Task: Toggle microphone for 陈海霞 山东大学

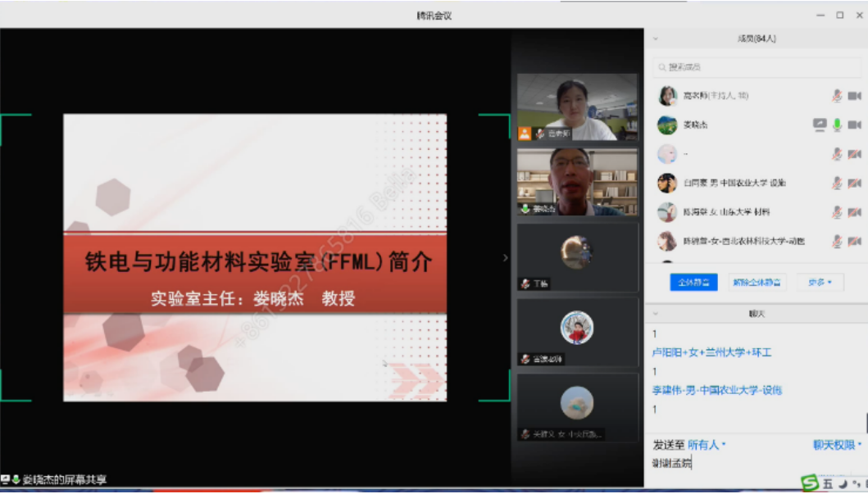Action: pos(837,212)
